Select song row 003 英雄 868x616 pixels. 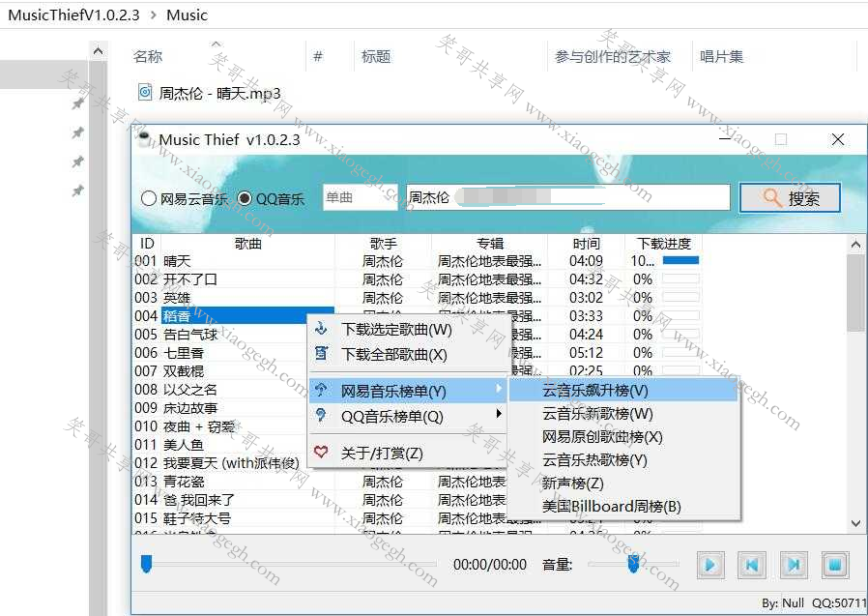coord(417,298)
